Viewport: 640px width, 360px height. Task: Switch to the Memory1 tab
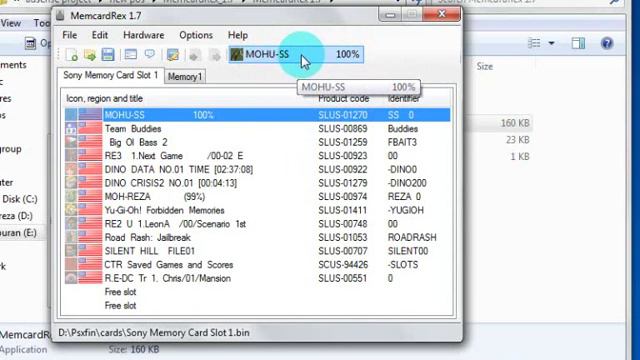pos(185,77)
